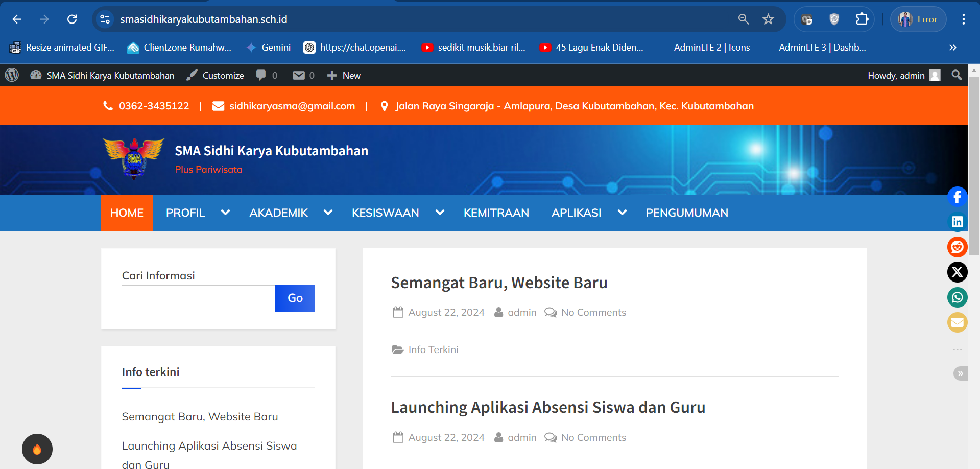Open the PENGUMUMAN menu item
The height and width of the screenshot is (469, 980).
(686, 213)
